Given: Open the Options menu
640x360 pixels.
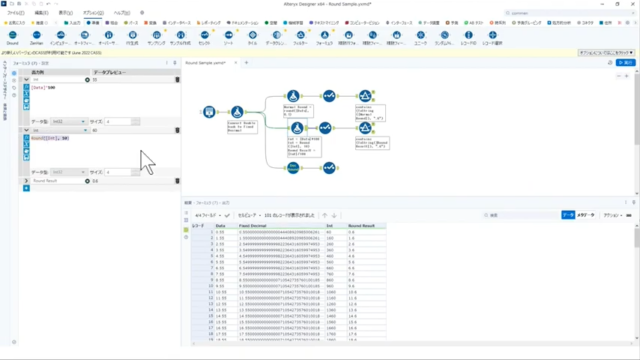Looking at the screenshot, I should point(93,13).
